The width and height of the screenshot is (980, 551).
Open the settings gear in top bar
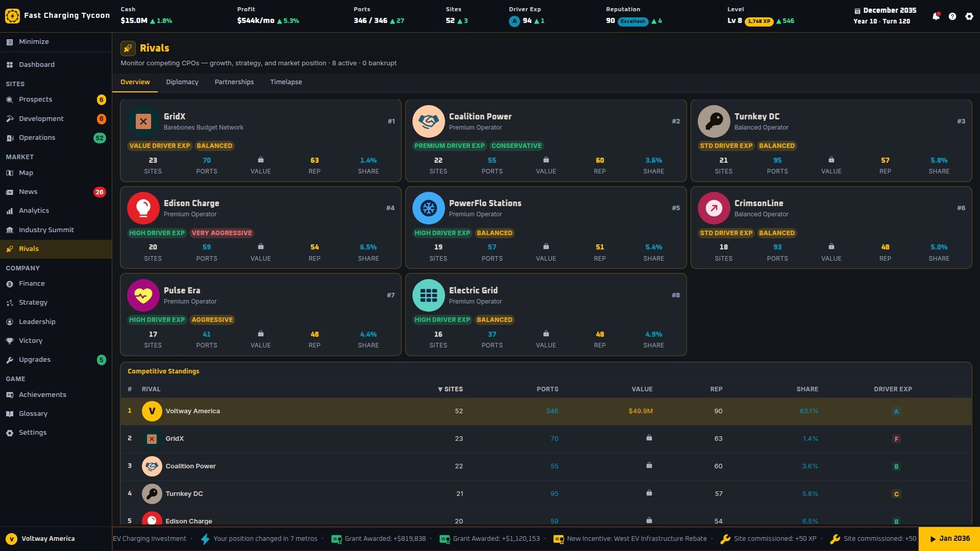click(x=969, y=16)
